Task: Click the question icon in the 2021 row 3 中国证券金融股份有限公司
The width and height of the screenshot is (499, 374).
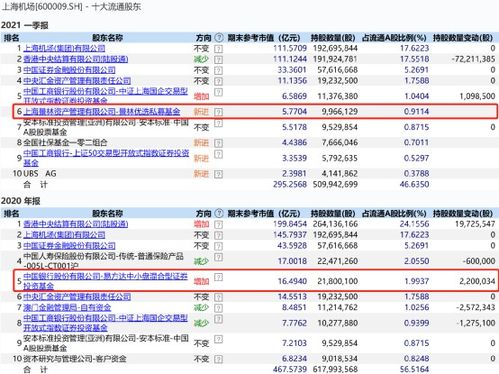Action: [218, 71]
